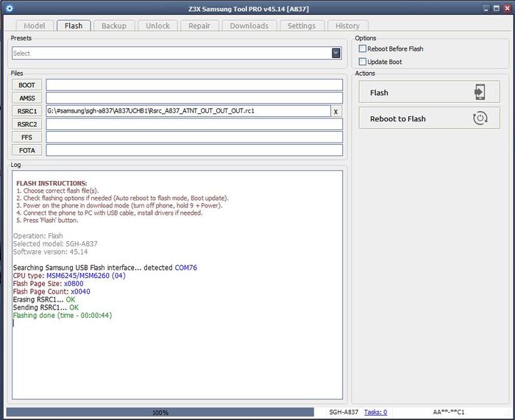Switch to the Downloads tab

249,26
